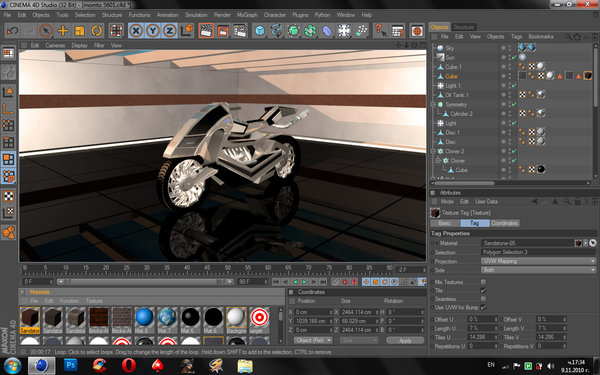Open the Character menu
The height and width of the screenshot is (375, 600).
click(x=275, y=15)
